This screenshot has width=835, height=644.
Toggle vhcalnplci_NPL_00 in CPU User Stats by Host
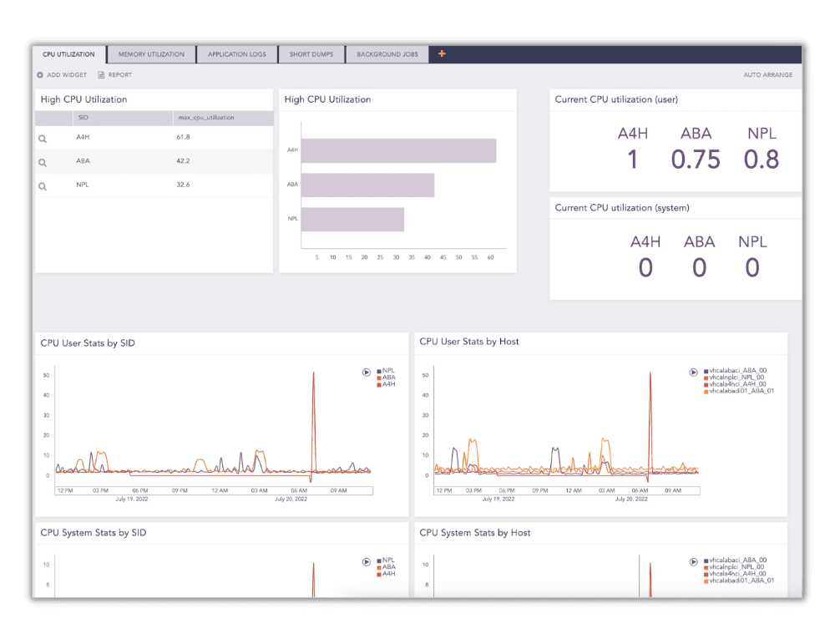coord(734,378)
